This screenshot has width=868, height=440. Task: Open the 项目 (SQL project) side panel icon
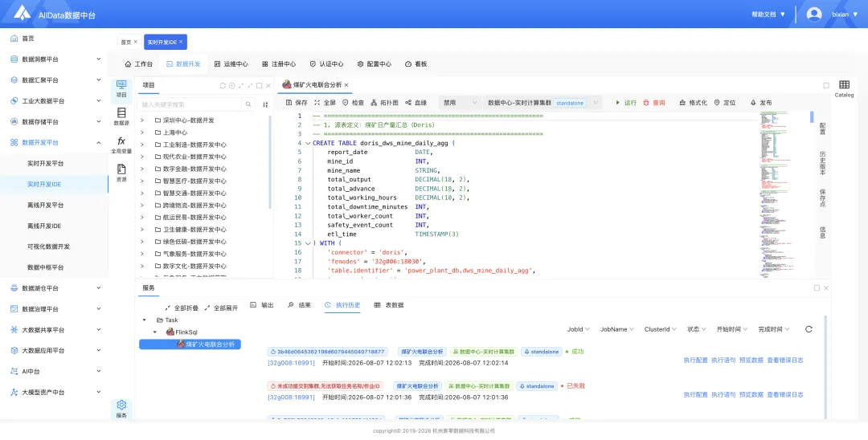pyautogui.click(x=121, y=89)
